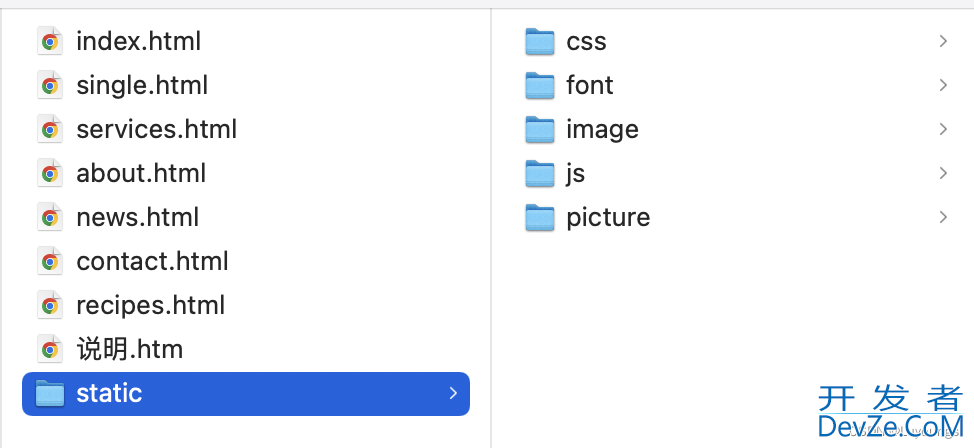Expand the picture folder chevron
Screen dimensions: 974x448
click(x=944, y=217)
